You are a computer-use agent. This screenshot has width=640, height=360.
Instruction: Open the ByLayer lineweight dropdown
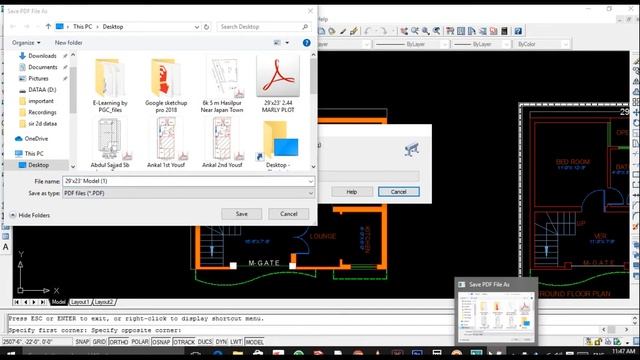pyautogui.click(x=506, y=44)
